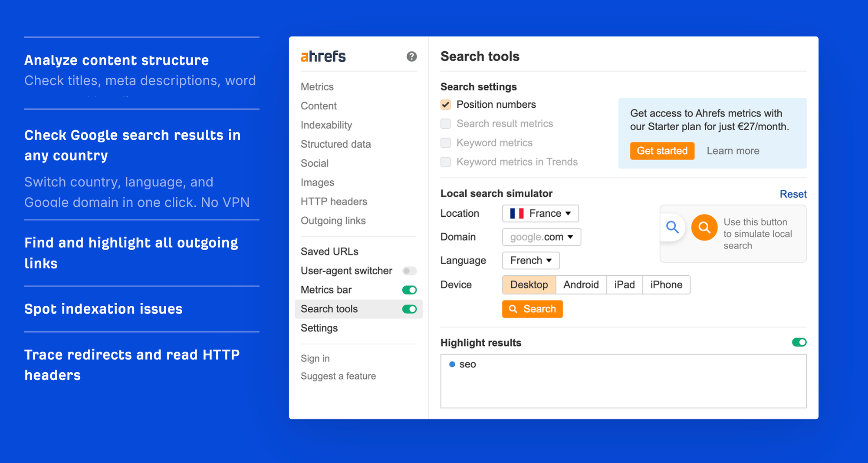Turn off the Search tools toggle

[x=409, y=309]
